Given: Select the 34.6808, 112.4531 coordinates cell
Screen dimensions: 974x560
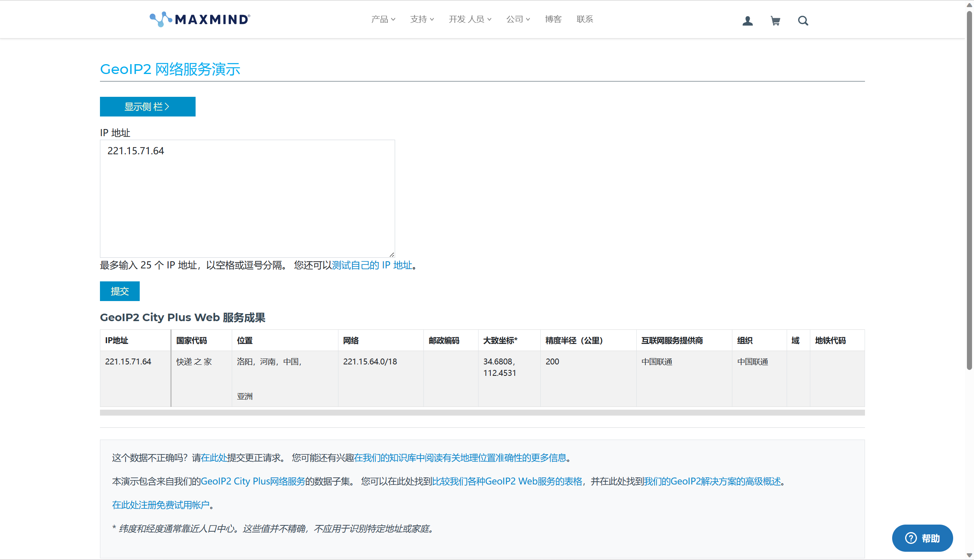Looking at the screenshot, I should click(x=509, y=379).
